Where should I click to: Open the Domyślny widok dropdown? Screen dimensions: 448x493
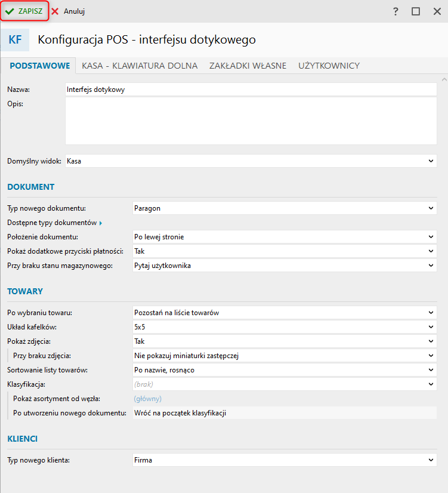tap(251, 161)
